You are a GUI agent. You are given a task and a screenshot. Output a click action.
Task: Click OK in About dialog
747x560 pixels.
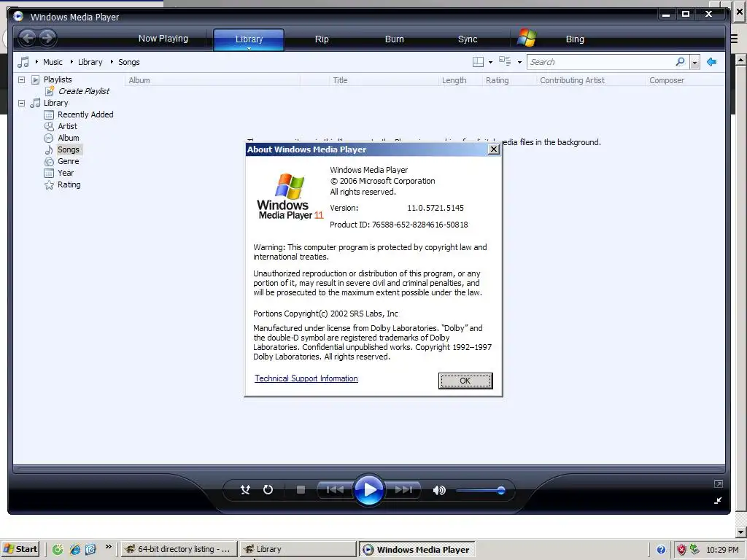click(x=465, y=381)
